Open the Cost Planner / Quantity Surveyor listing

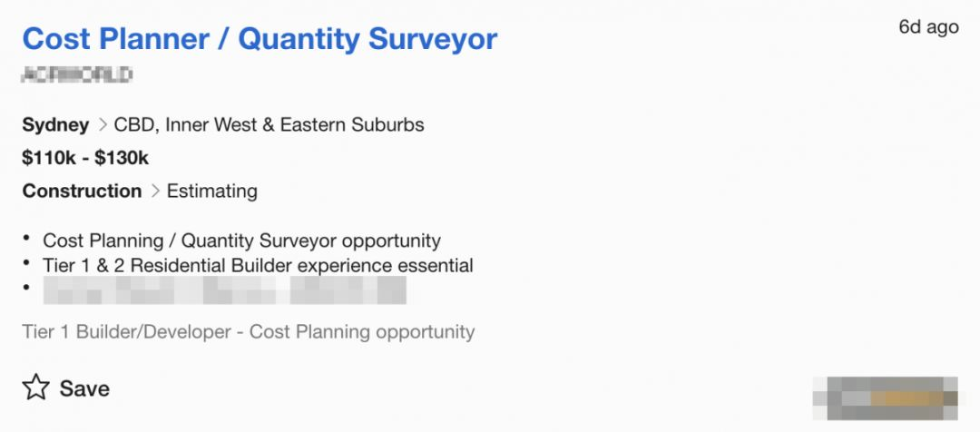point(260,39)
